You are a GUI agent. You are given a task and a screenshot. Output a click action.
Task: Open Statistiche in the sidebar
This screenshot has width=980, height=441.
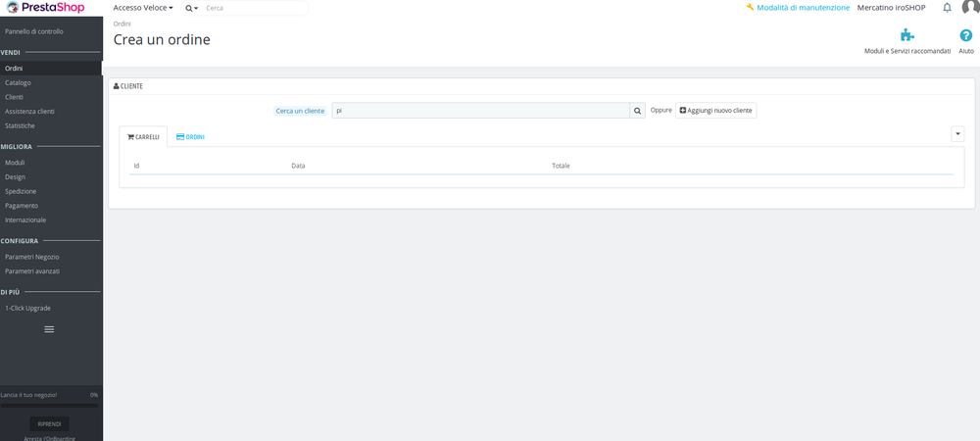[x=20, y=125]
